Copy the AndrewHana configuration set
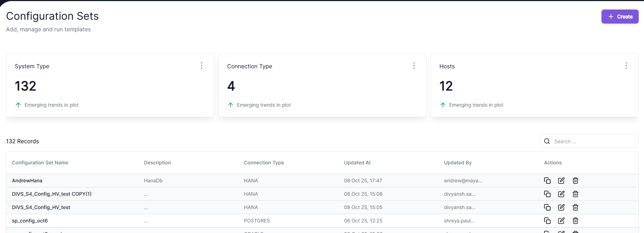Image resolution: width=644 pixels, height=233 pixels. coord(547,181)
